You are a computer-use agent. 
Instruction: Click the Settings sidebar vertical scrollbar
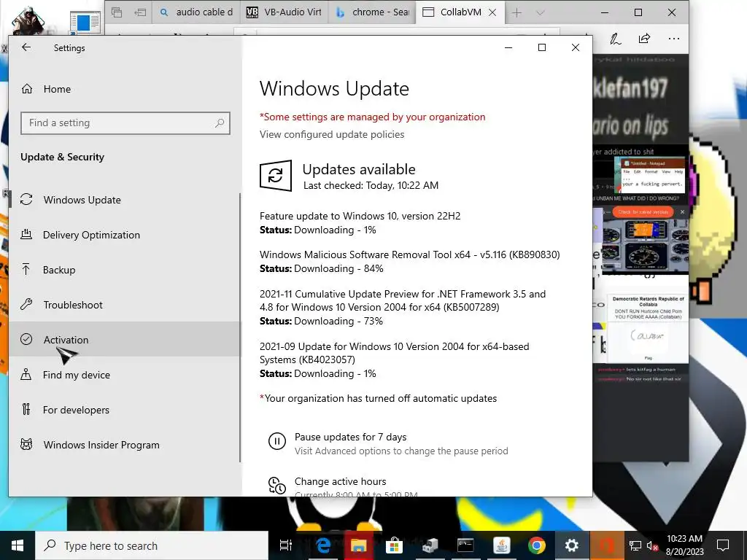pyautogui.click(x=239, y=327)
